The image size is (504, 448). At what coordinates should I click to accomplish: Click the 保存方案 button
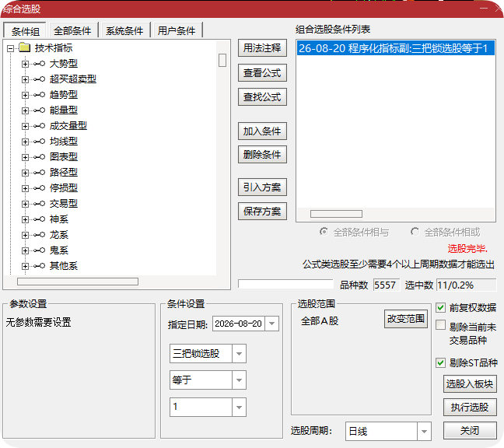pos(262,211)
